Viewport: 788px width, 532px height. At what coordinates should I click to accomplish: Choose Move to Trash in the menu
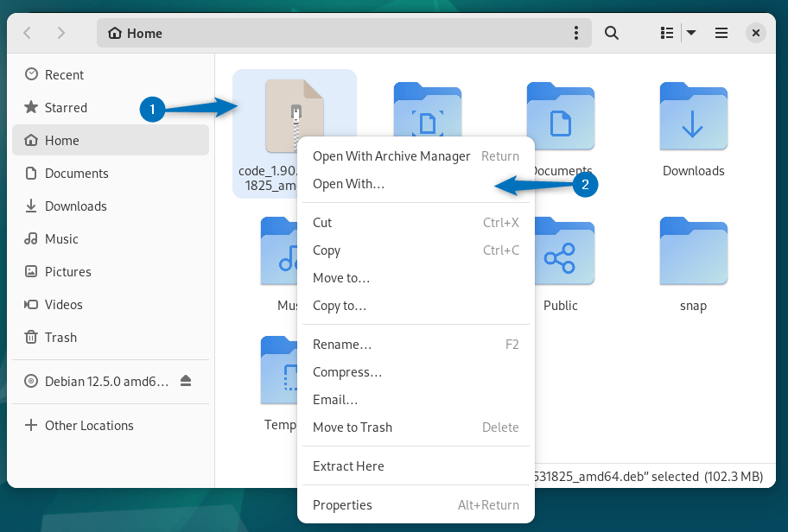[354, 427]
